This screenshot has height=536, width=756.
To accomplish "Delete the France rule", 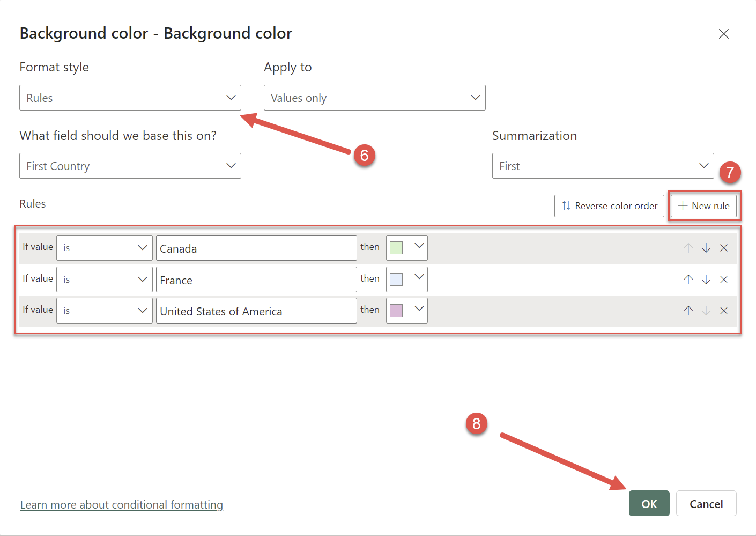I will pos(724,280).
